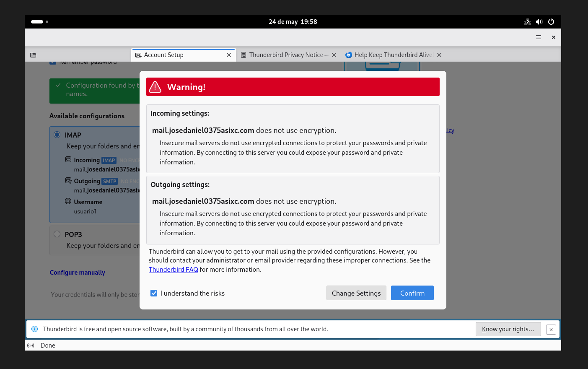This screenshot has width=588, height=369.
Task: Click the Privacy Notice tab page icon
Action: 243,55
